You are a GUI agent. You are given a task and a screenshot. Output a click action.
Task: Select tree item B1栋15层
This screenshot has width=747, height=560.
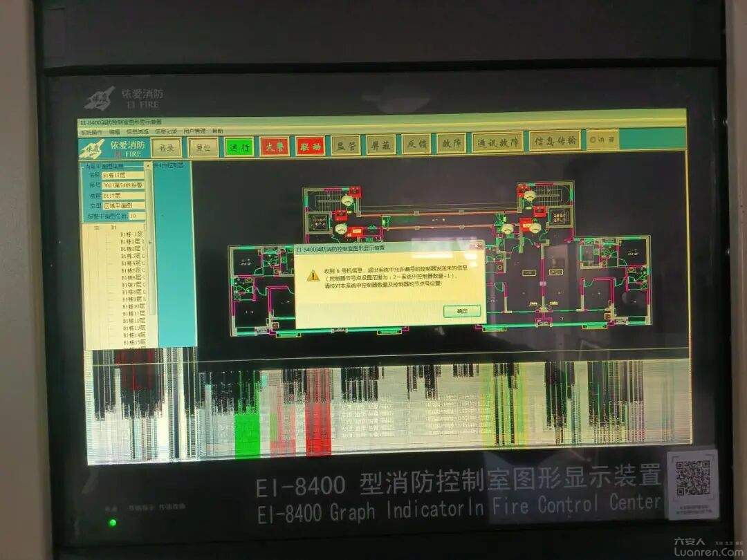(x=135, y=342)
